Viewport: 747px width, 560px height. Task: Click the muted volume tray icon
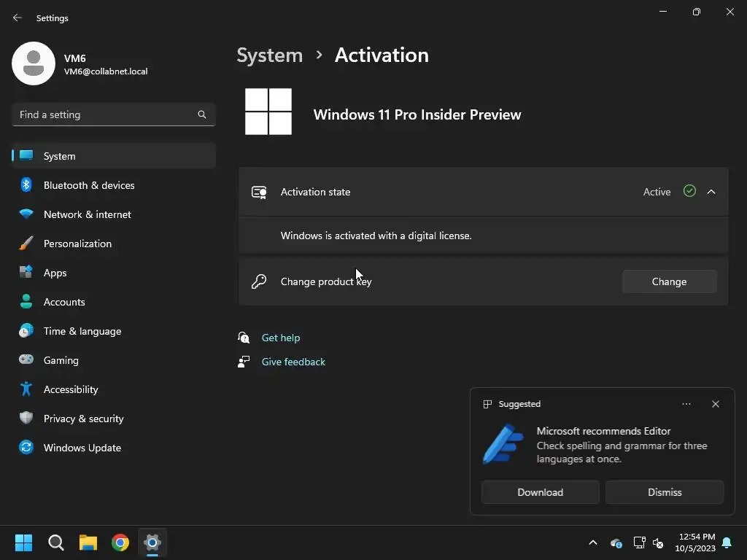tap(658, 542)
